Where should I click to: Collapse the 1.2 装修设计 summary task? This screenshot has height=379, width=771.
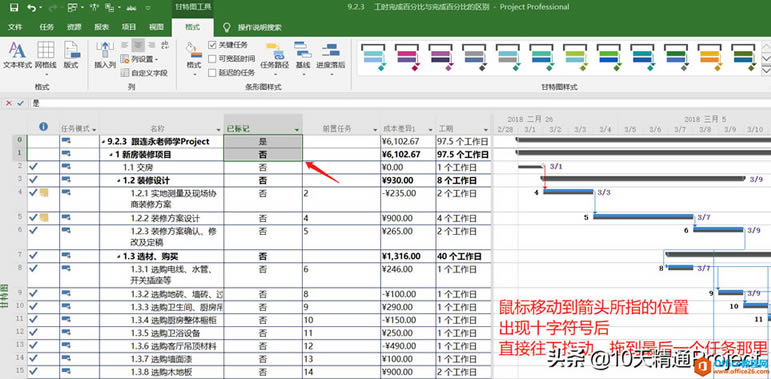pos(119,181)
